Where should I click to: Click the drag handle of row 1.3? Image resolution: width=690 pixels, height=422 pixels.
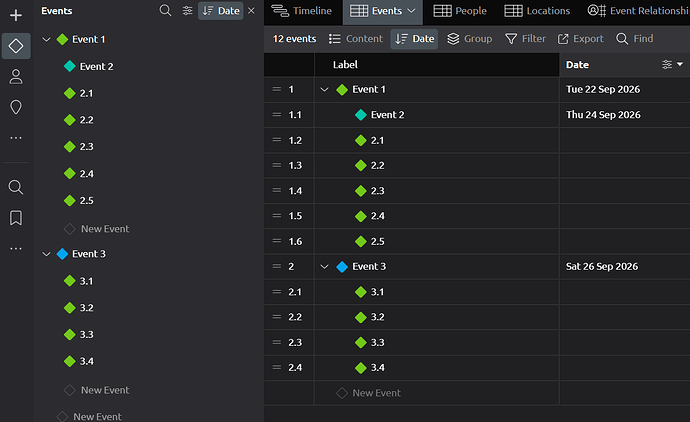coord(277,165)
